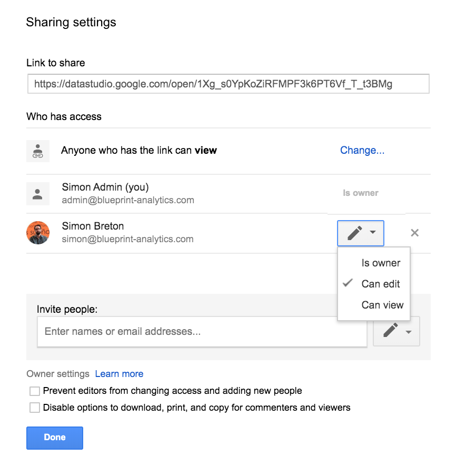Click the pencil icon beside Simon Breton
Viewport: 456px width, 476px height.
click(x=355, y=233)
